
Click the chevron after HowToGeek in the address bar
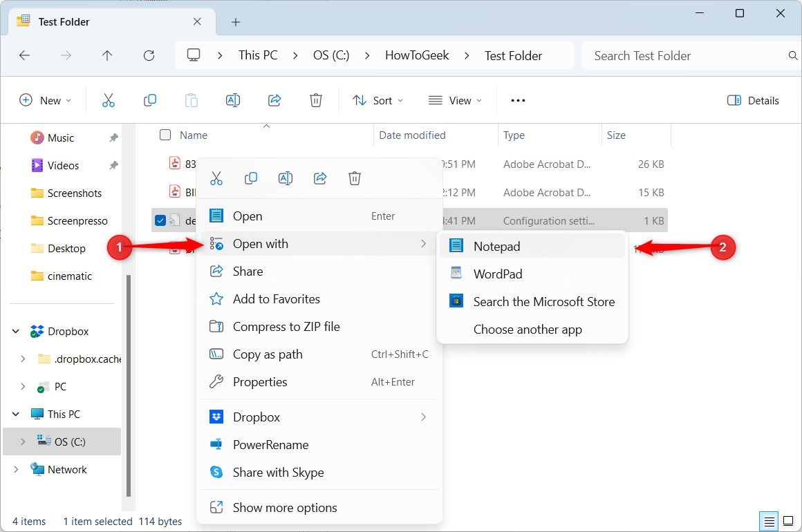[x=467, y=55]
